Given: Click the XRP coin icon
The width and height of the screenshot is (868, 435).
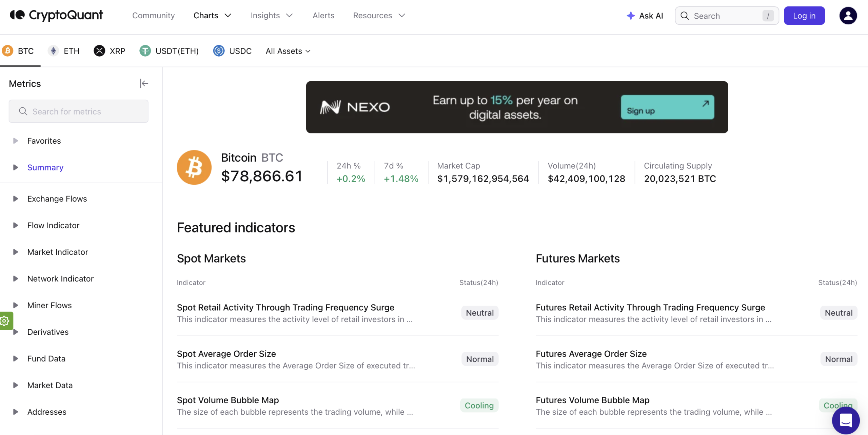Looking at the screenshot, I should click(x=99, y=51).
